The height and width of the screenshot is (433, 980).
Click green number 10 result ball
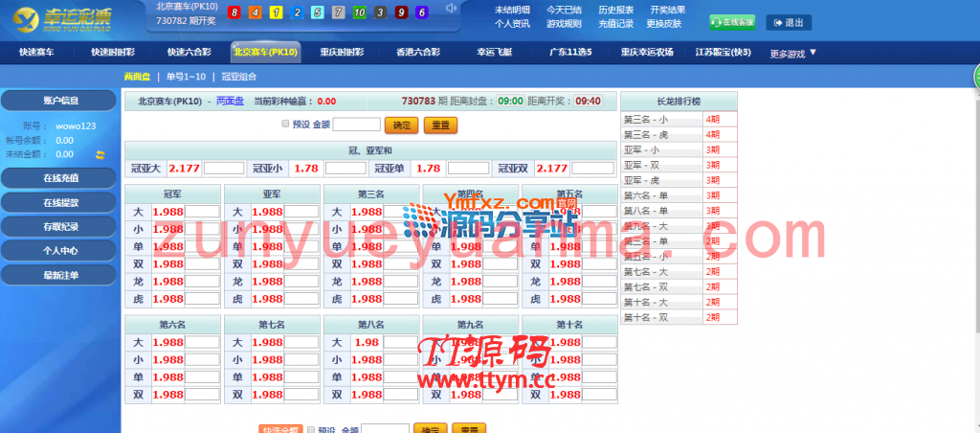pos(360,12)
